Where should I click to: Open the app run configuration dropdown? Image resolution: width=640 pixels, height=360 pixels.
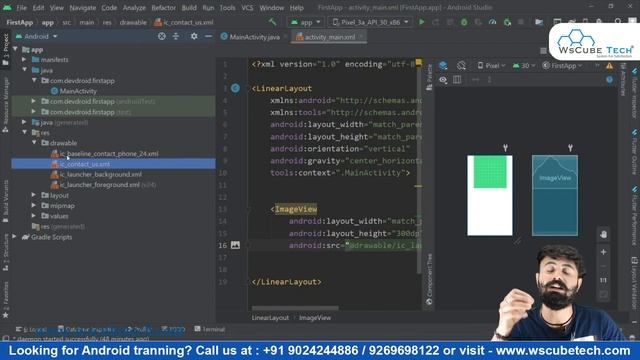tap(306, 22)
